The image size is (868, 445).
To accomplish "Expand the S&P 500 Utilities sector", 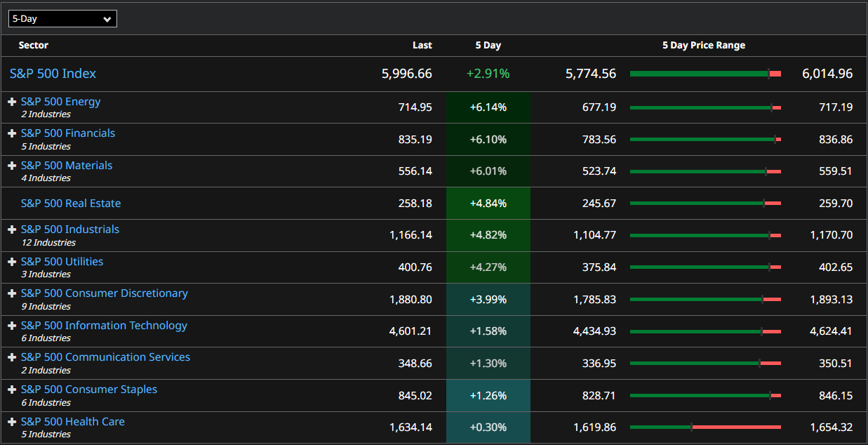I will tap(12, 262).
